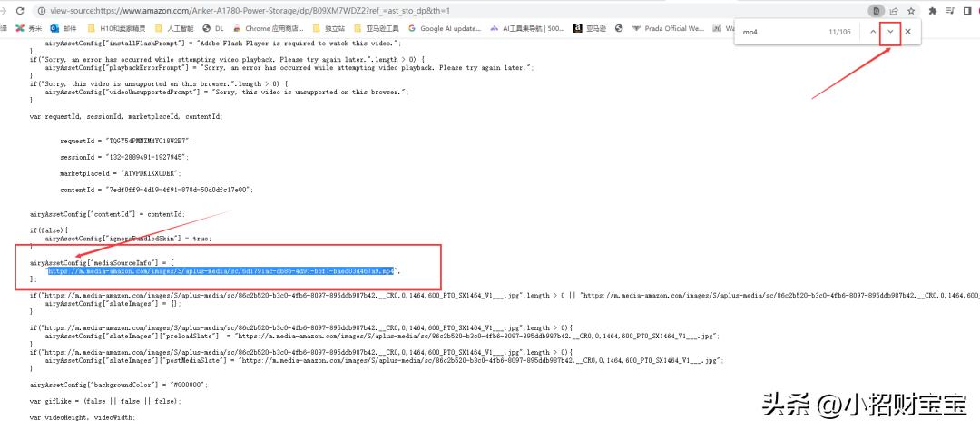Open the Google AI update bookmark
This screenshot has height=430, width=980.
coord(445,28)
